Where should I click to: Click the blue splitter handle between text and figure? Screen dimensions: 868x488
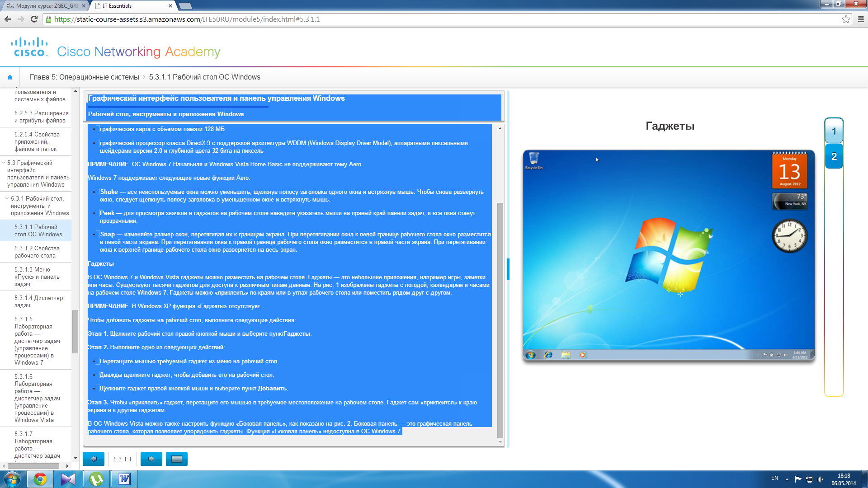point(508,269)
